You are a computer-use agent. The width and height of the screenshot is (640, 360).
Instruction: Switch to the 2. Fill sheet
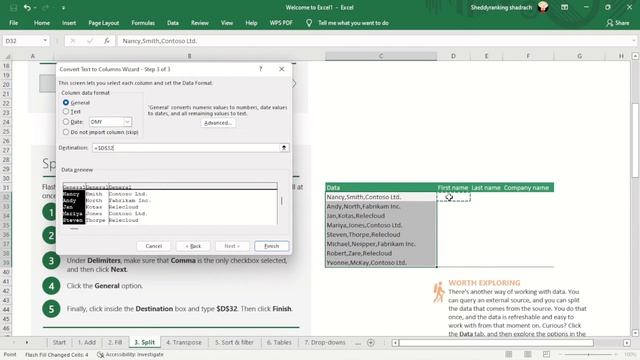115,342
